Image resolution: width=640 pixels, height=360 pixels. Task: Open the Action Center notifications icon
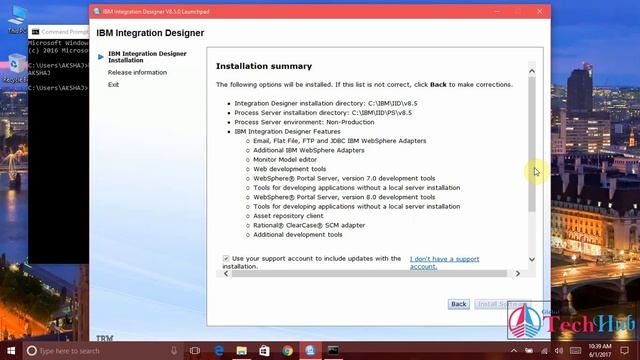624,351
